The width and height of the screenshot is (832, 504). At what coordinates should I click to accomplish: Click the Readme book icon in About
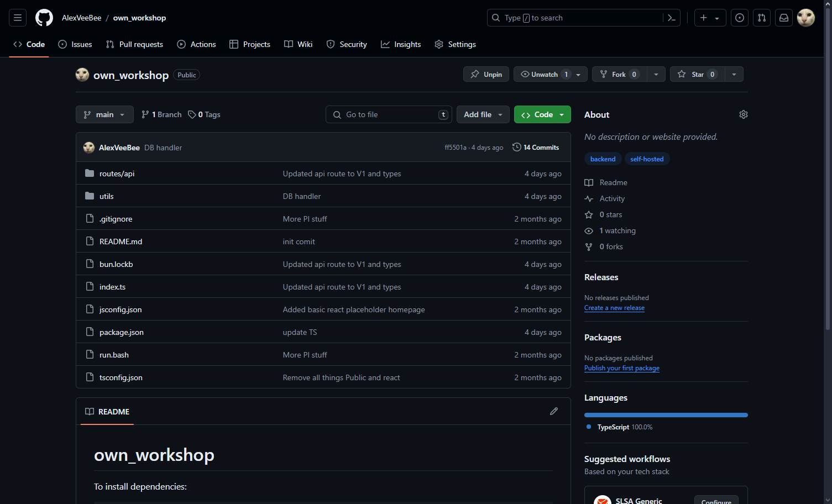[589, 182]
